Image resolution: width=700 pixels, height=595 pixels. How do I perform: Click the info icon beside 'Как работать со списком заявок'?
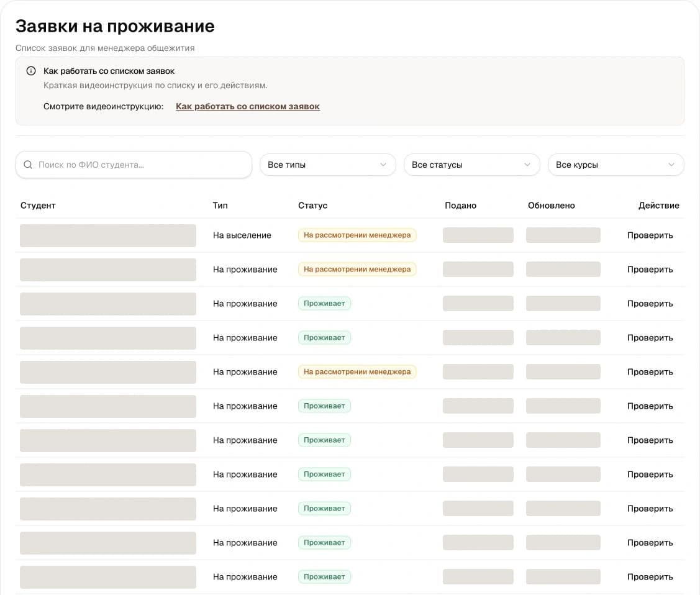[31, 71]
